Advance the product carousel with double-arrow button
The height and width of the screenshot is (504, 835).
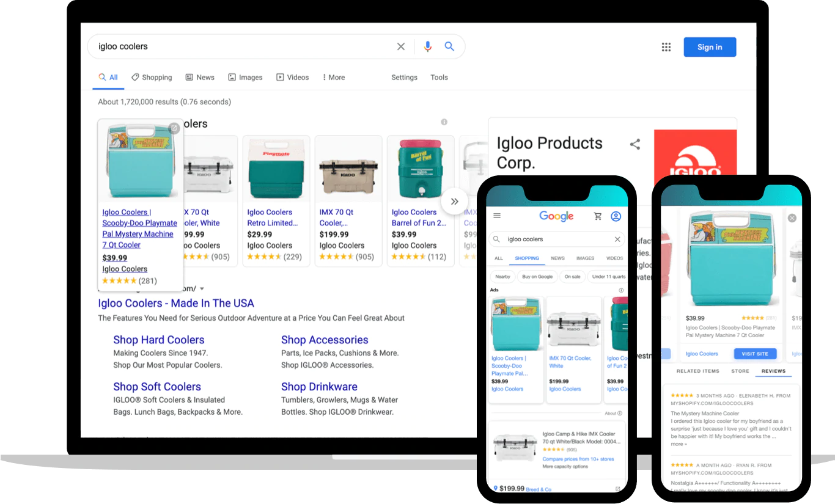coord(454,202)
